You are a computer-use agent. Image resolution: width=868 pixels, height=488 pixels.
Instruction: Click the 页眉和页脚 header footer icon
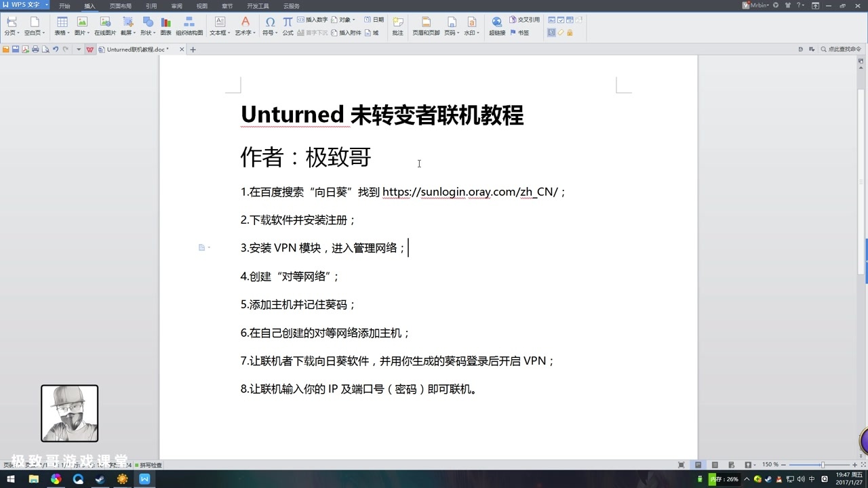tap(426, 22)
